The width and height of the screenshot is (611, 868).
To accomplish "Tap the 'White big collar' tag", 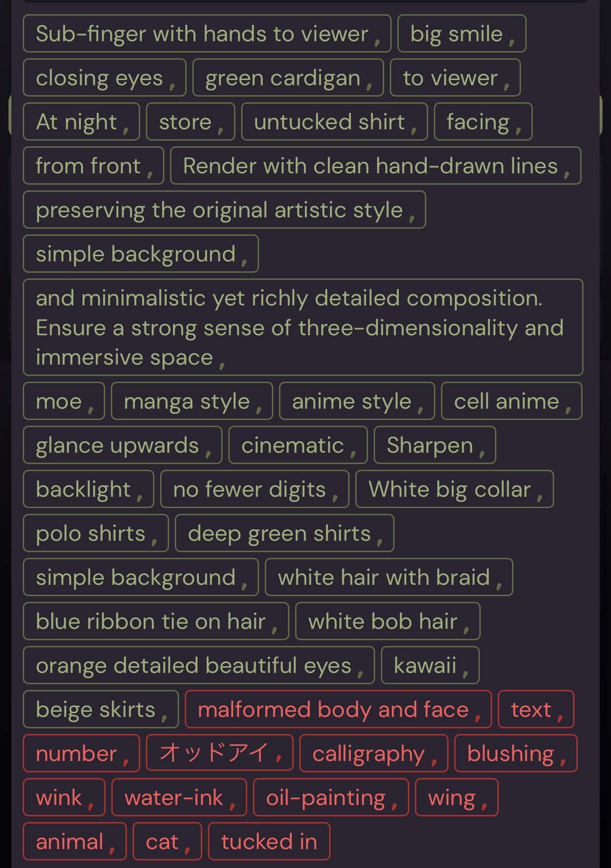I will [455, 489].
